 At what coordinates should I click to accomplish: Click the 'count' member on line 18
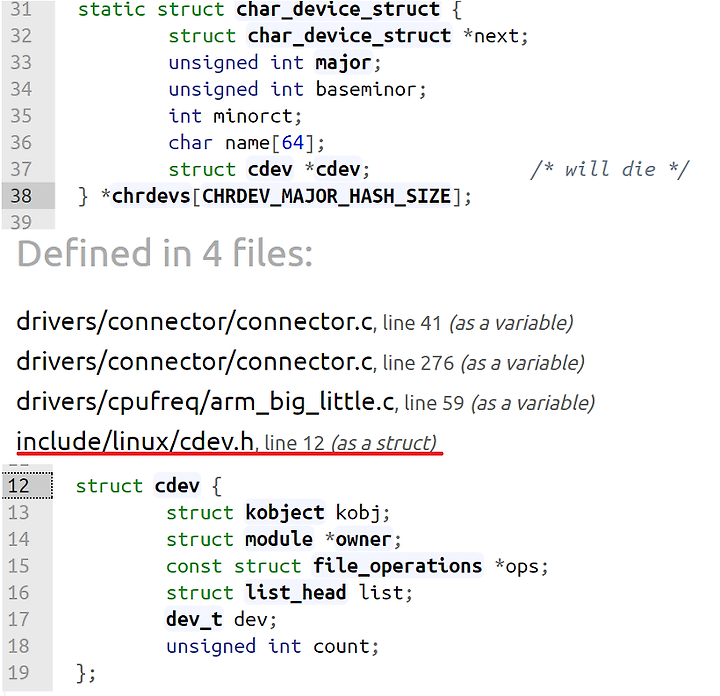click(342, 646)
